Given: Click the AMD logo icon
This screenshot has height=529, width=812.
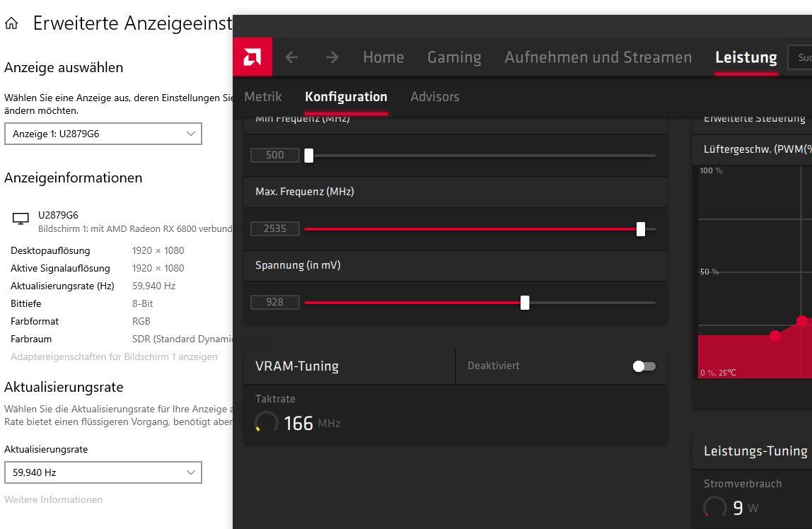Looking at the screenshot, I should pos(253,57).
